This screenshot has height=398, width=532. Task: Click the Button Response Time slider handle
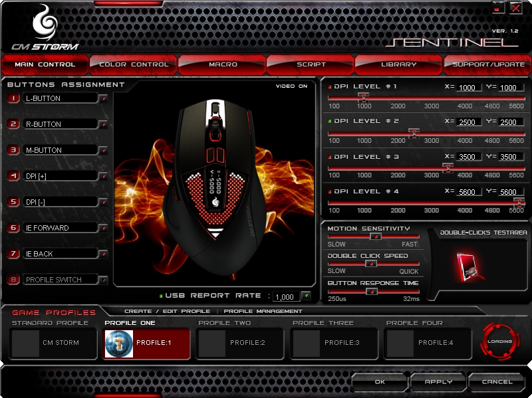pyautogui.click(x=372, y=291)
